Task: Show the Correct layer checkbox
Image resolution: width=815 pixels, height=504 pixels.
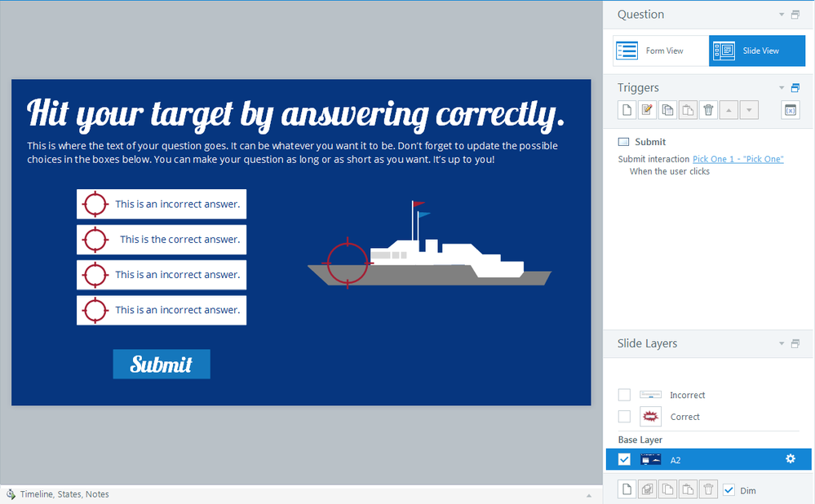Action: [624, 417]
